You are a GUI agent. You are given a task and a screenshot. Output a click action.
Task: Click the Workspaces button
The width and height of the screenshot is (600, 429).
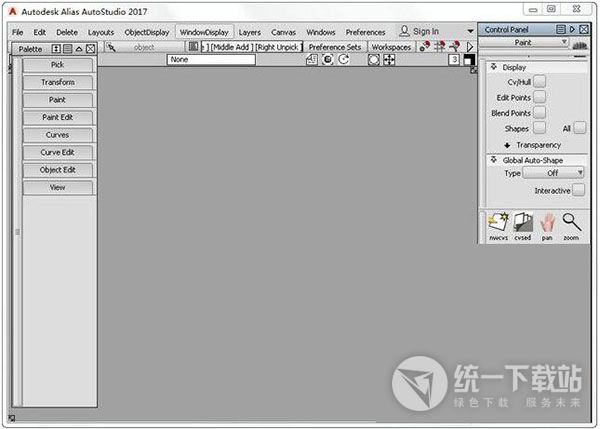coord(391,47)
